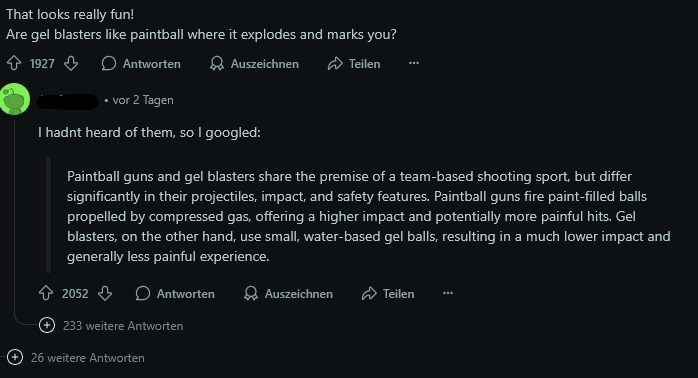Click the award icon on the top comment
This screenshot has height=378, width=698.
tap(217, 63)
